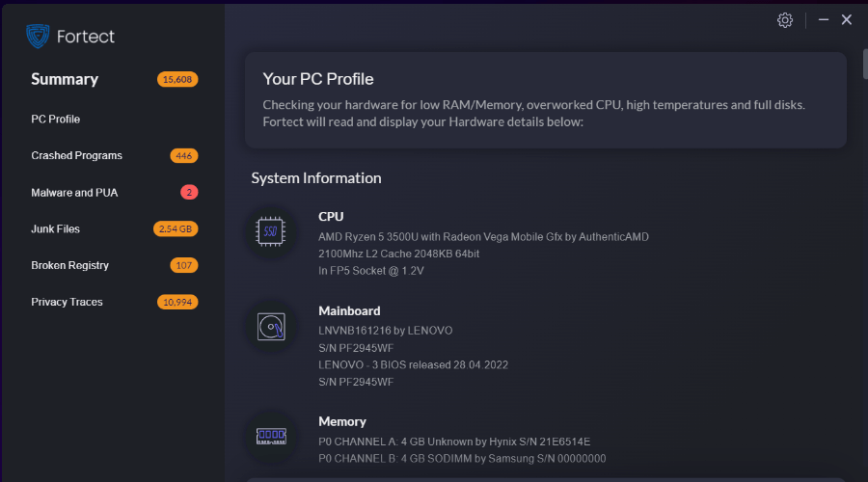This screenshot has height=482, width=868.
Task: Click the 2.54 GB junk badge
Action: click(x=176, y=228)
